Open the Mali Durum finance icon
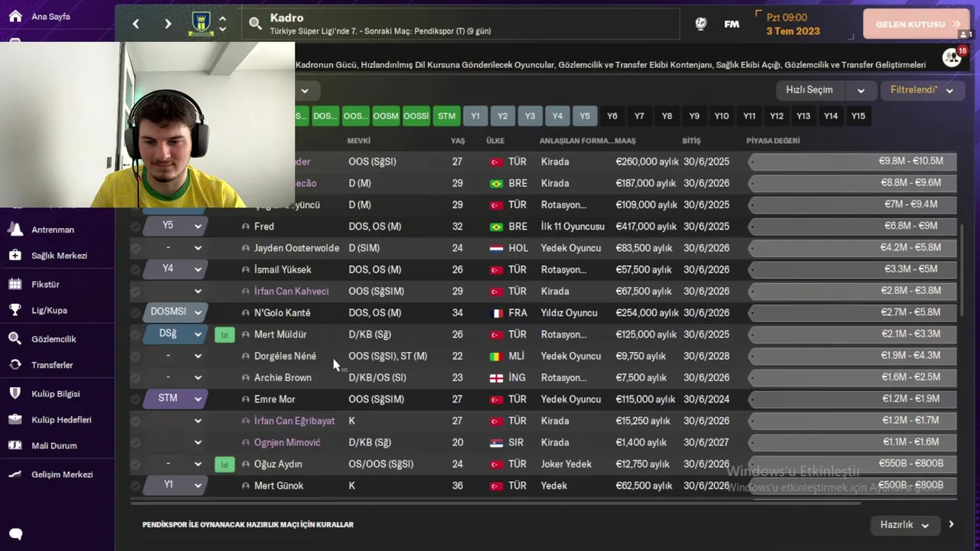 pyautogui.click(x=15, y=445)
